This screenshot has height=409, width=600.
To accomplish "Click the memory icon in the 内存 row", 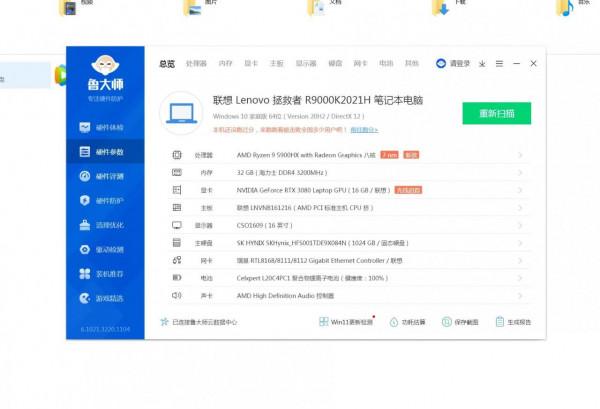I will click(177, 173).
